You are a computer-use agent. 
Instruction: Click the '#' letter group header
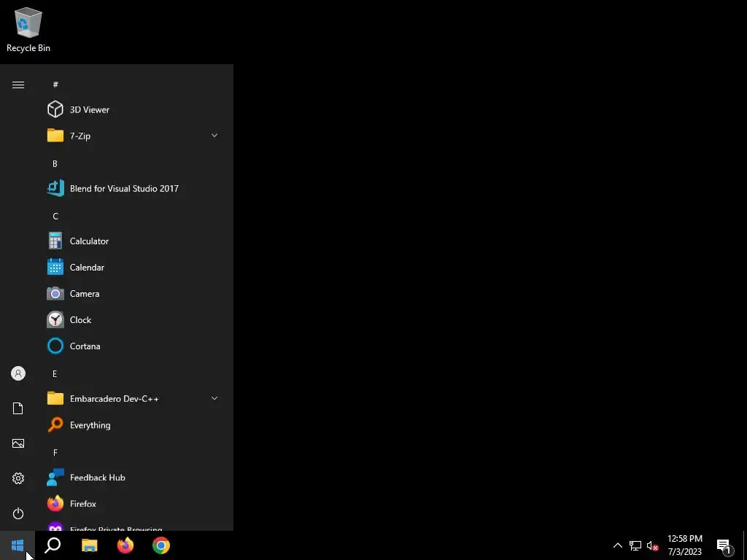[55, 85]
